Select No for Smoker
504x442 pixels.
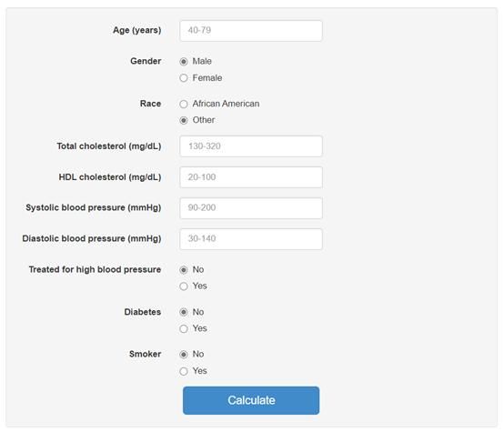point(184,355)
